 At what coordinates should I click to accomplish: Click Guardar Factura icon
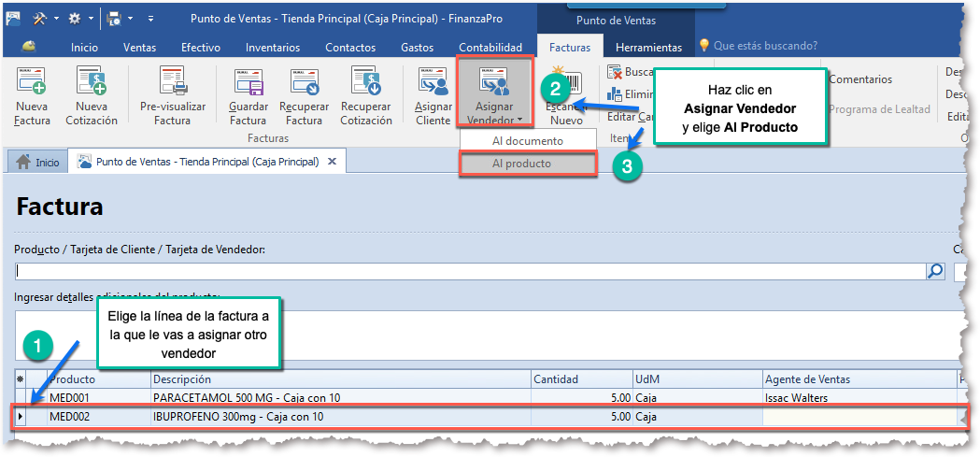pos(249,82)
